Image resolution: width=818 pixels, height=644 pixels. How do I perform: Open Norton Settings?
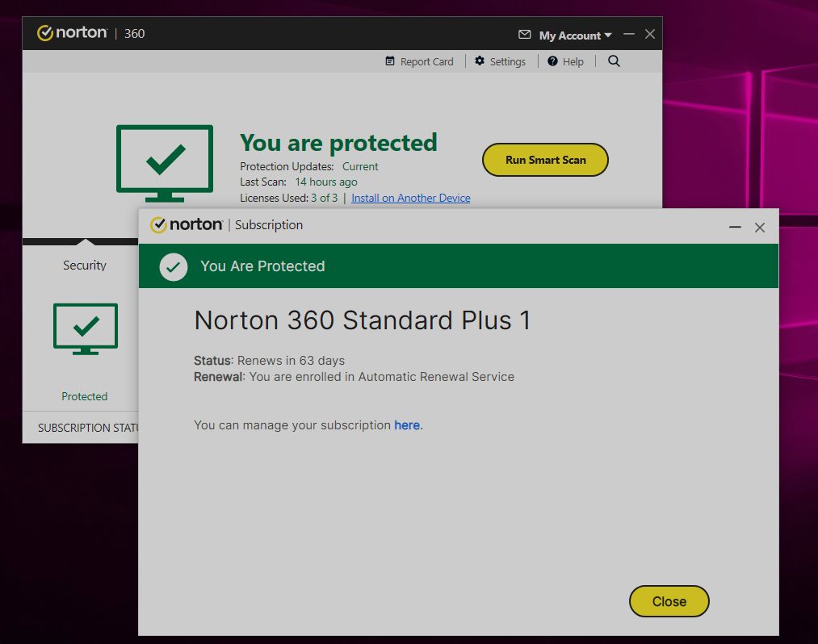point(501,61)
